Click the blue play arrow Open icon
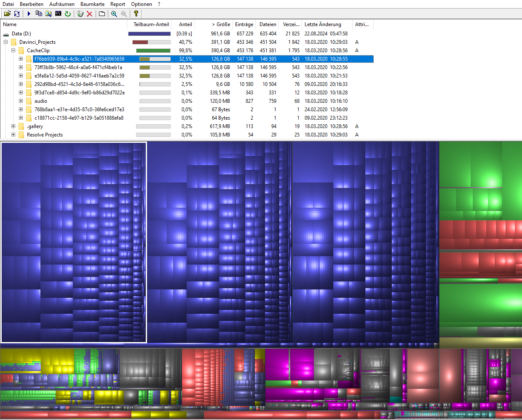Image resolution: width=522 pixels, height=420 pixels. (29, 13)
